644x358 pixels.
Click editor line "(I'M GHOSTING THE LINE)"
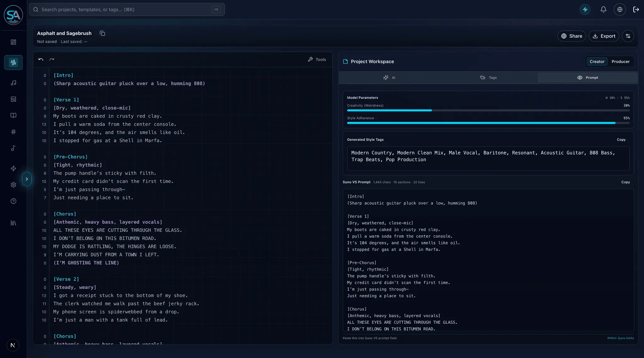click(86, 263)
